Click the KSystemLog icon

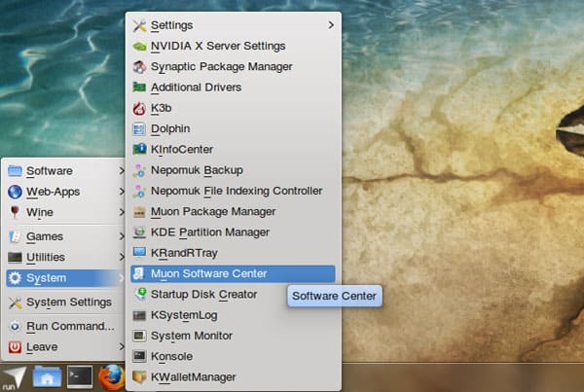(139, 315)
